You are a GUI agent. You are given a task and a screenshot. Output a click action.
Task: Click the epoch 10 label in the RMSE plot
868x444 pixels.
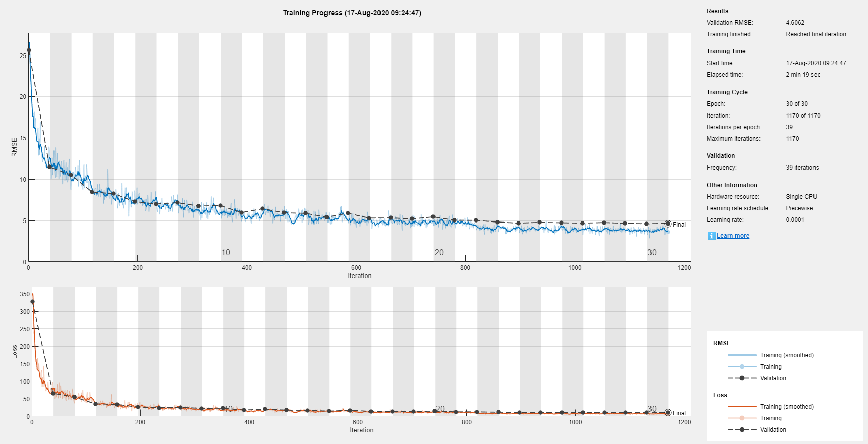[226, 252]
